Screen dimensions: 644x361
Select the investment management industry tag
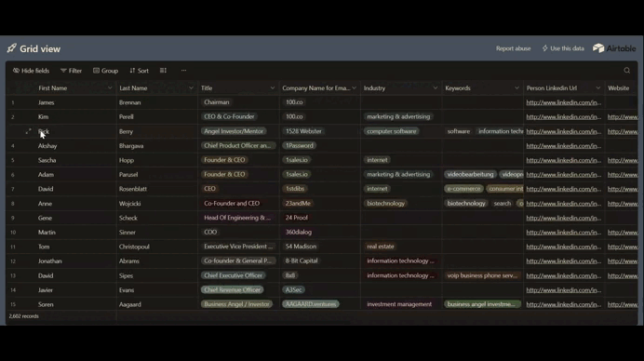coord(399,304)
